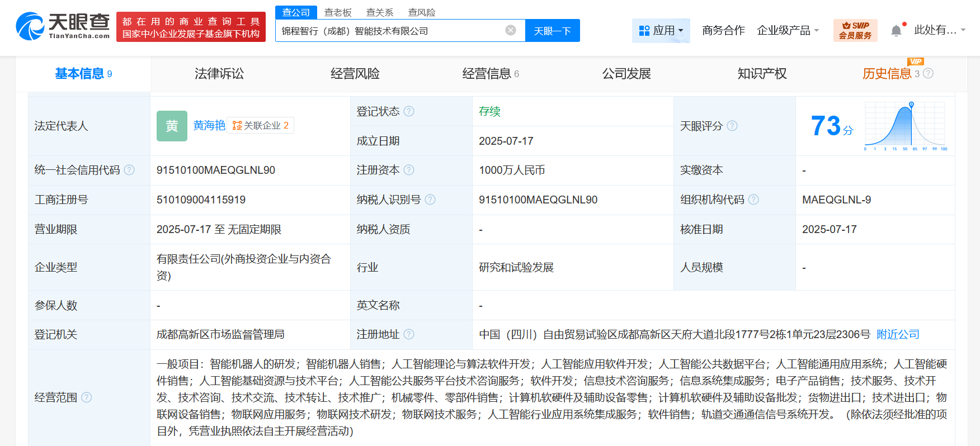Click company type 有限责任公司 text
The image size is (980, 446).
(244, 267)
